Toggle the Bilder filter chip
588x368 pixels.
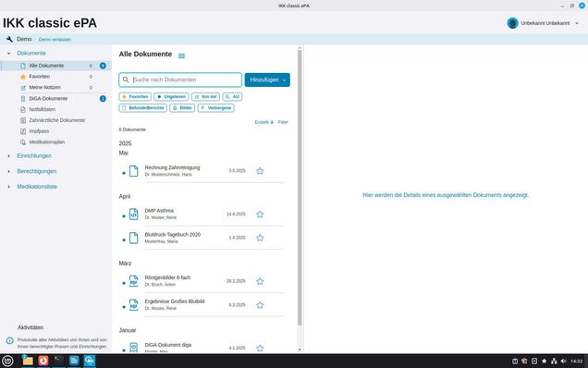(x=182, y=107)
